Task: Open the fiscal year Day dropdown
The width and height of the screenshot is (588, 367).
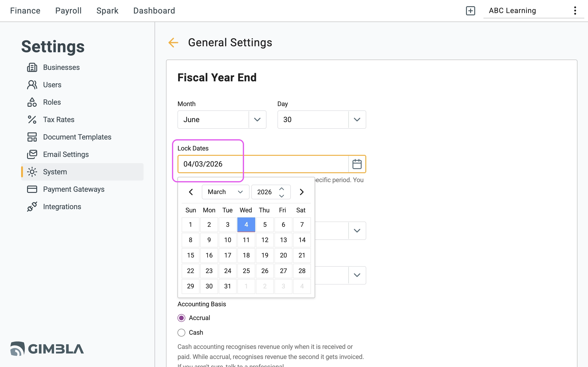Action: click(x=357, y=119)
